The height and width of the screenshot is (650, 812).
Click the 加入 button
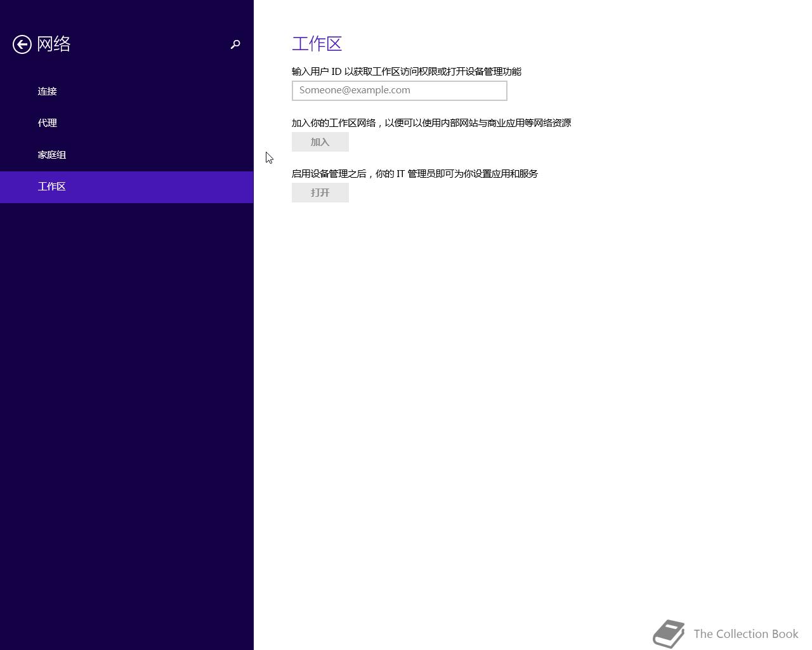[x=320, y=142]
